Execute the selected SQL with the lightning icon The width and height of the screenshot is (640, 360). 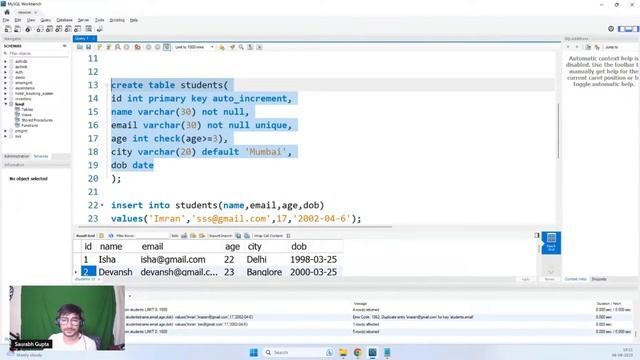[x=99, y=47]
